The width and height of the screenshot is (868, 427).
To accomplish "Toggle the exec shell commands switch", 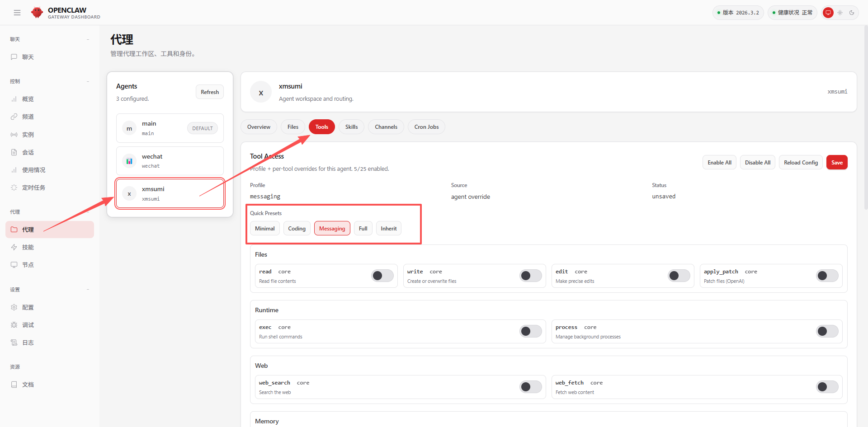I will pos(530,331).
